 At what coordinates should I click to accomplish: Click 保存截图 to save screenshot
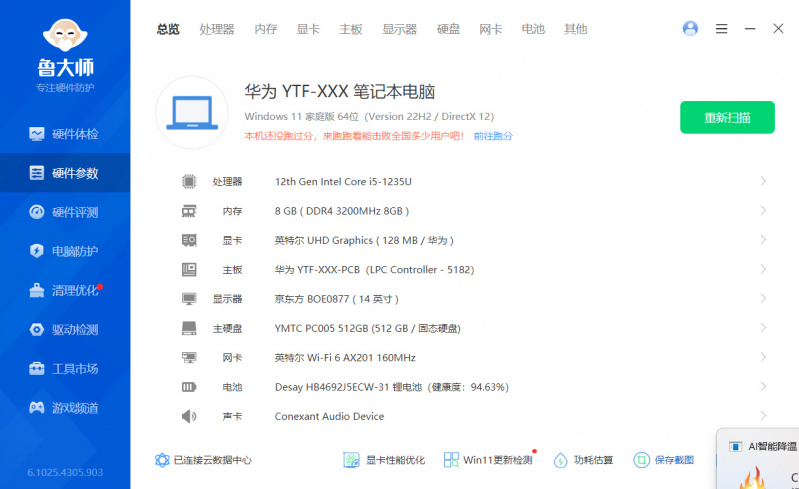663,460
